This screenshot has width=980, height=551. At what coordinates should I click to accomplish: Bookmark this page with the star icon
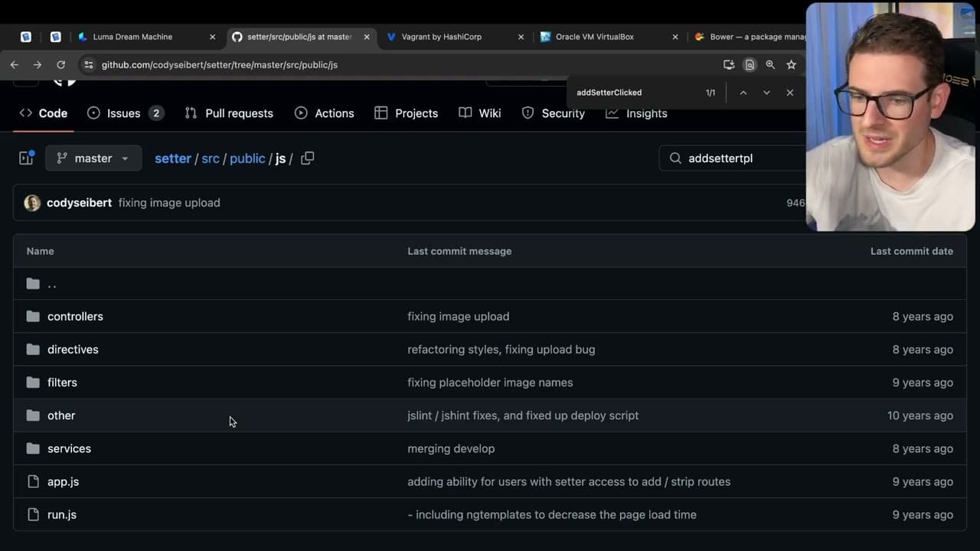click(x=792, y=65)
